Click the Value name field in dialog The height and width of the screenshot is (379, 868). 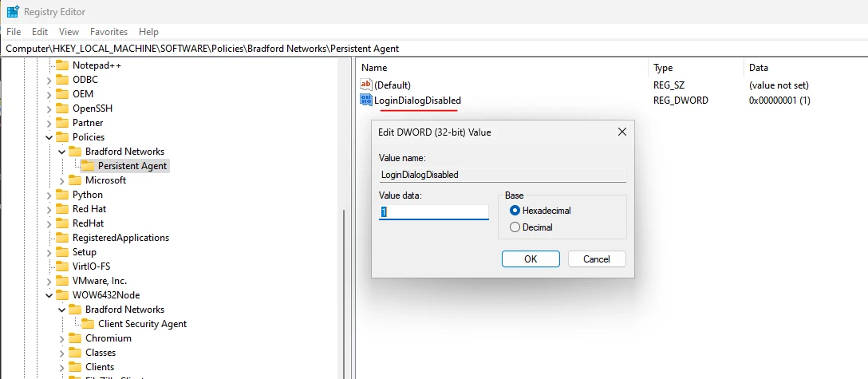point(503,174)
